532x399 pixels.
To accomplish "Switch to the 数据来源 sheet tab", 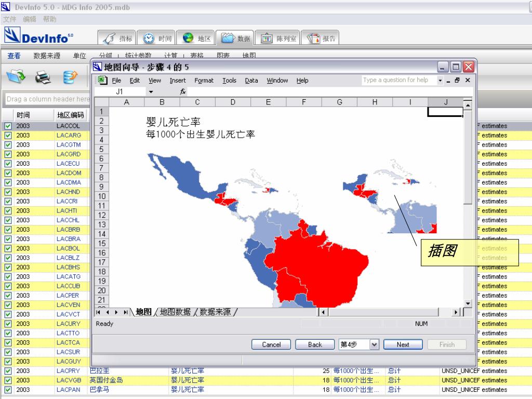I will coord(215,312).
